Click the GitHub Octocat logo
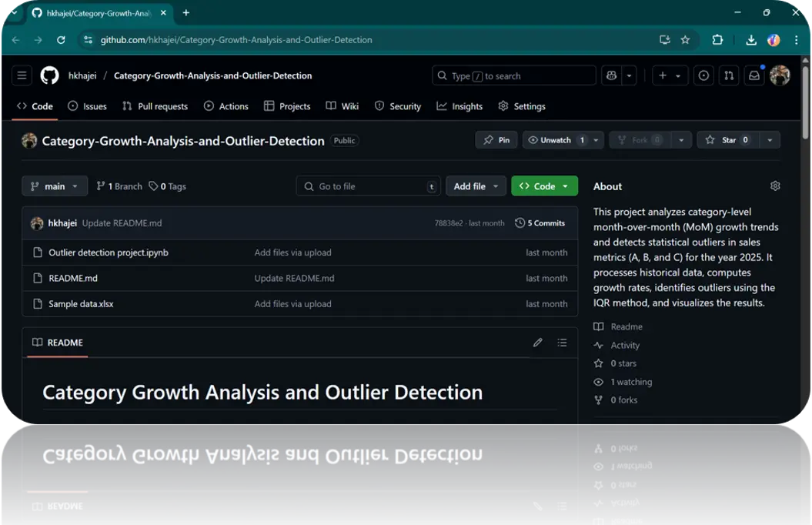 [x=49, y=75]
